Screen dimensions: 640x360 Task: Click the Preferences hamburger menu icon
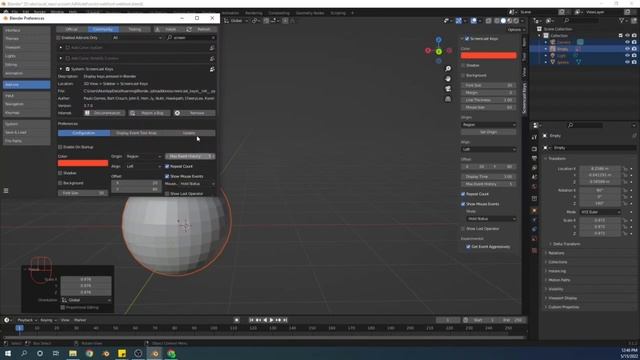tap(6, 191)
